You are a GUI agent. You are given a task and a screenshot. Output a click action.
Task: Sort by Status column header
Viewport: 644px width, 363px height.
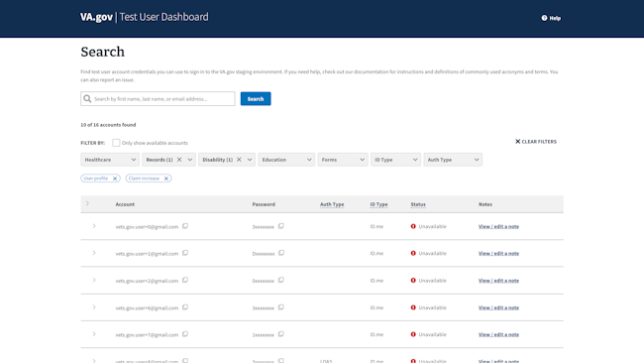point(418,204)
